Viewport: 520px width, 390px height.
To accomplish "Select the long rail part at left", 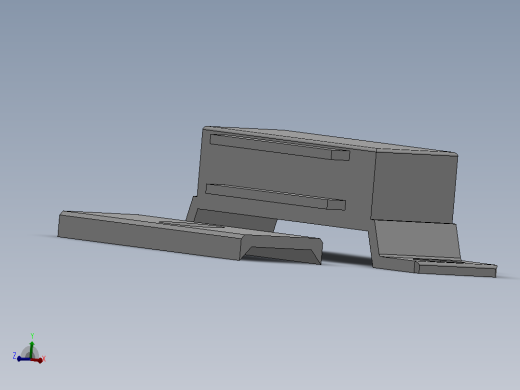I will point(190,237).
